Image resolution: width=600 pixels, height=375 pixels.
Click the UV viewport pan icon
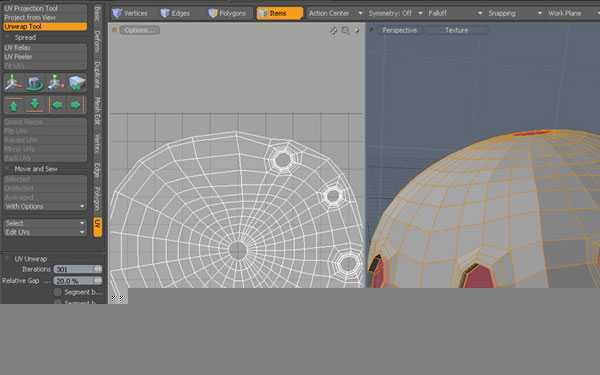[333, 31]
